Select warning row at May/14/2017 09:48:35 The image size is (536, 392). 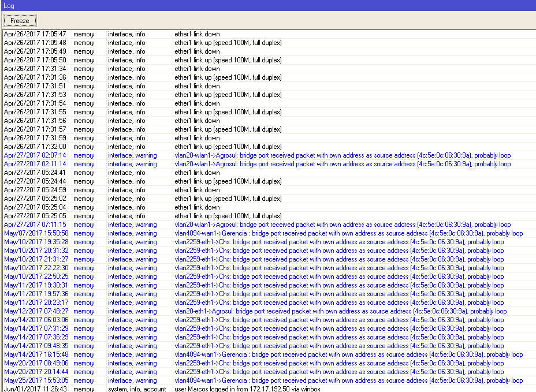coord(269,346)
